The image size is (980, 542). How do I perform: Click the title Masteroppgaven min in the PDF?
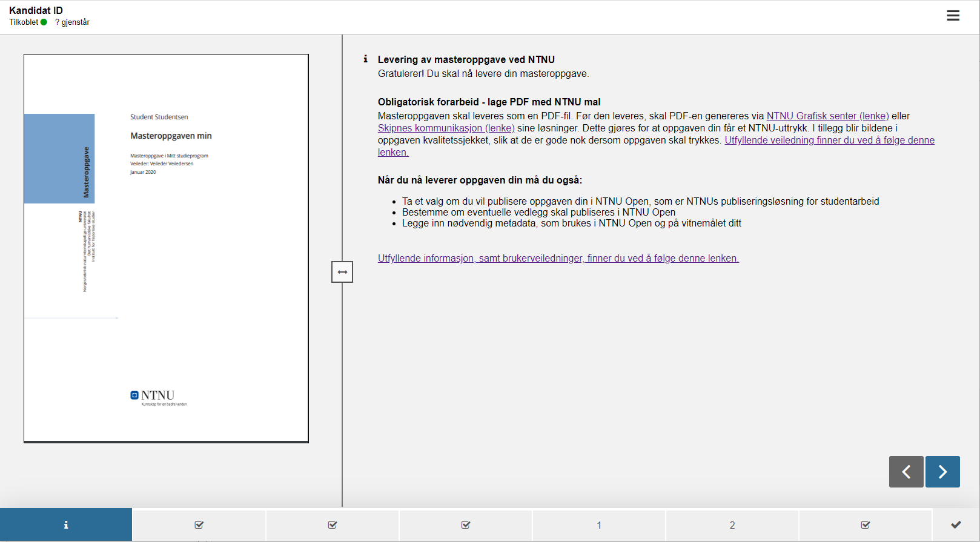[171, 136]
